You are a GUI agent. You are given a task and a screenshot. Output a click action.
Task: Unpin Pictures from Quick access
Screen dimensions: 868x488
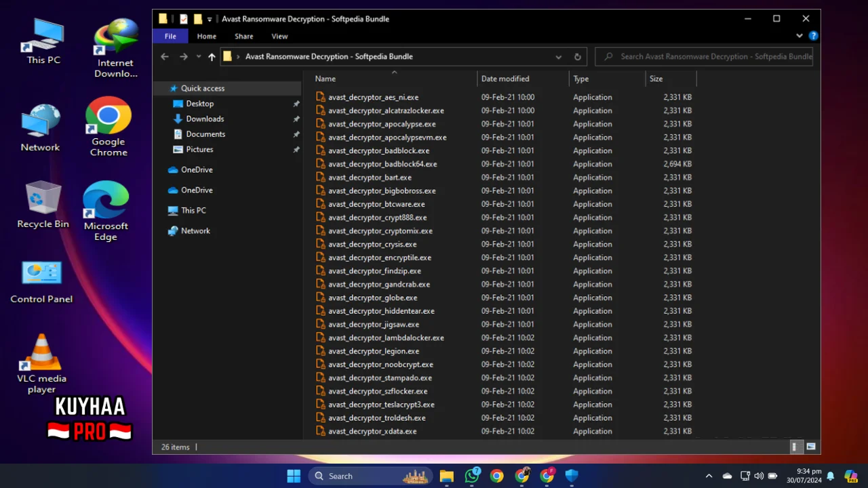click(296, 149)
